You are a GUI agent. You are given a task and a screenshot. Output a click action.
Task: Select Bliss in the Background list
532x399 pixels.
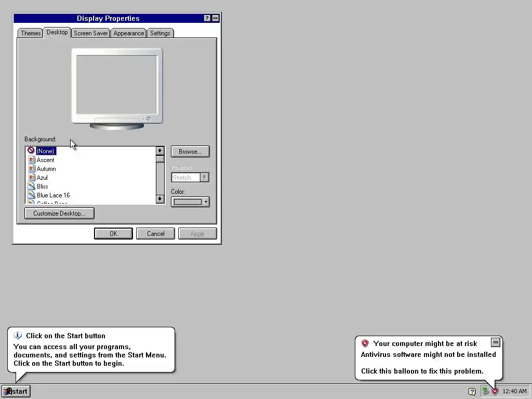coord(43,187)
